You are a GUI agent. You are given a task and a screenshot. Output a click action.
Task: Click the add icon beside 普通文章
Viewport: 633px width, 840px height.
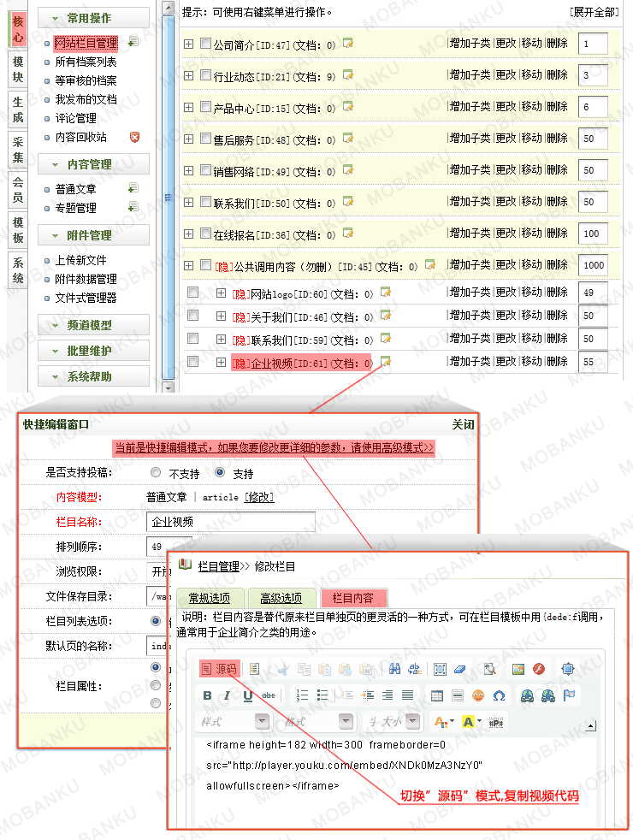pyautogui.click(x=133, y=188)
